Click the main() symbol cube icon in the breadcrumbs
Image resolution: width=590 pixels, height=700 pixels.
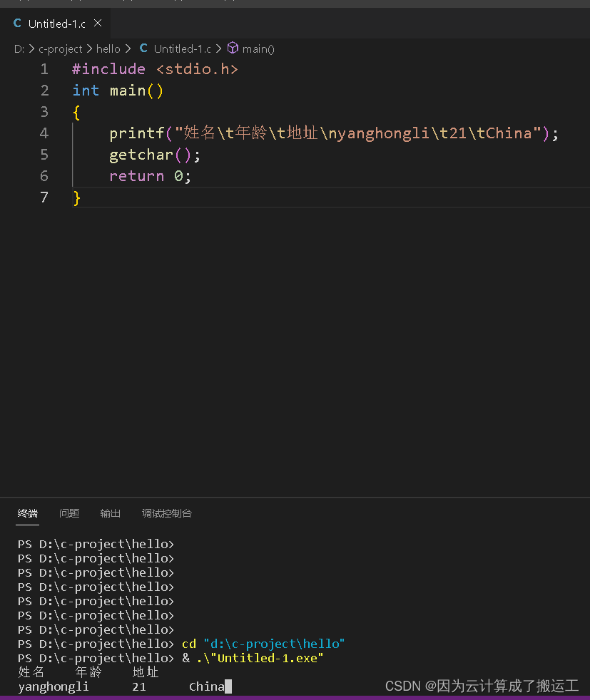pyautogui.click(x=233, y=48)
